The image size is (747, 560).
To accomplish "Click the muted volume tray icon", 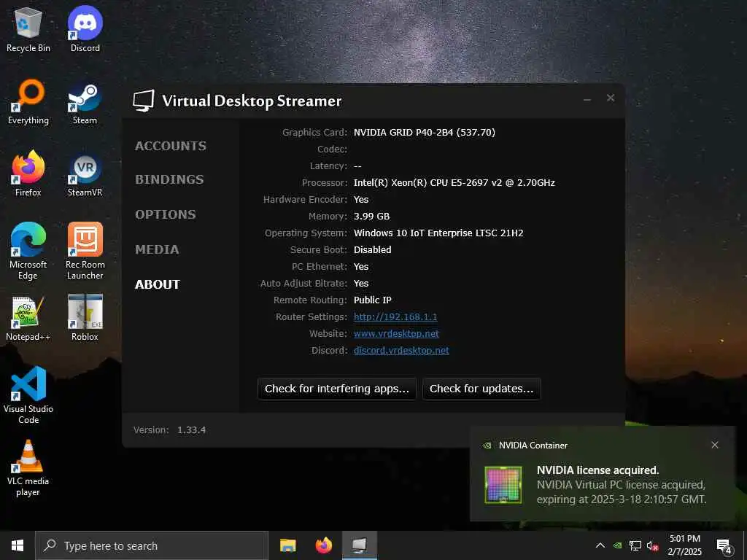I will coord(652,545).
